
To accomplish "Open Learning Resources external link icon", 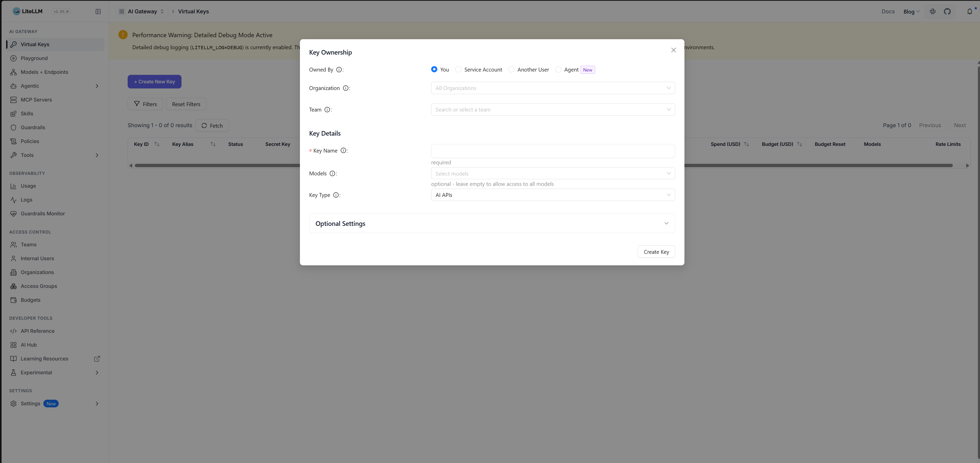I will click(97, 359).
